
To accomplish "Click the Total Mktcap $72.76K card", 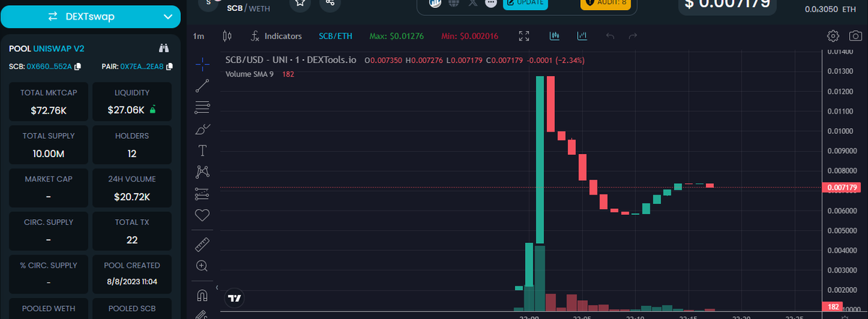I will point(49,102).
